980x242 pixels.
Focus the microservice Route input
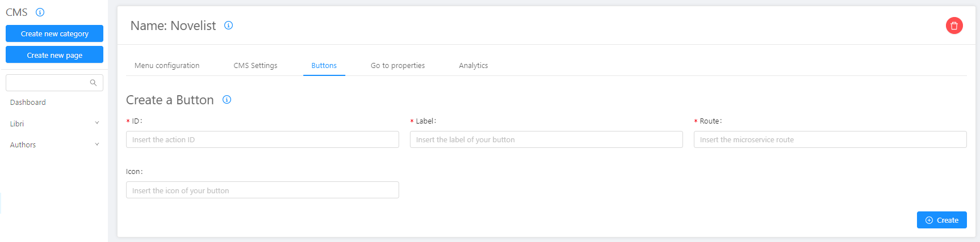point(830,139)
